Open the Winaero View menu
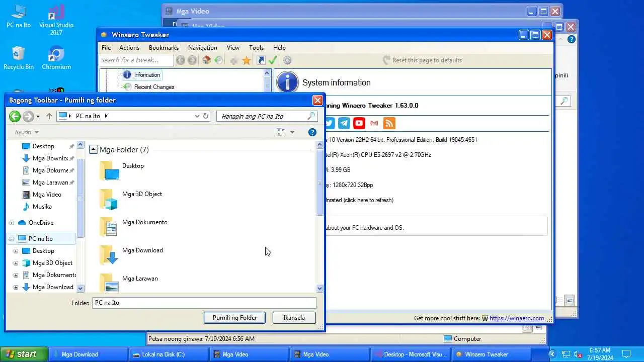This screenshot has height=362, width=644. [233, 48]
